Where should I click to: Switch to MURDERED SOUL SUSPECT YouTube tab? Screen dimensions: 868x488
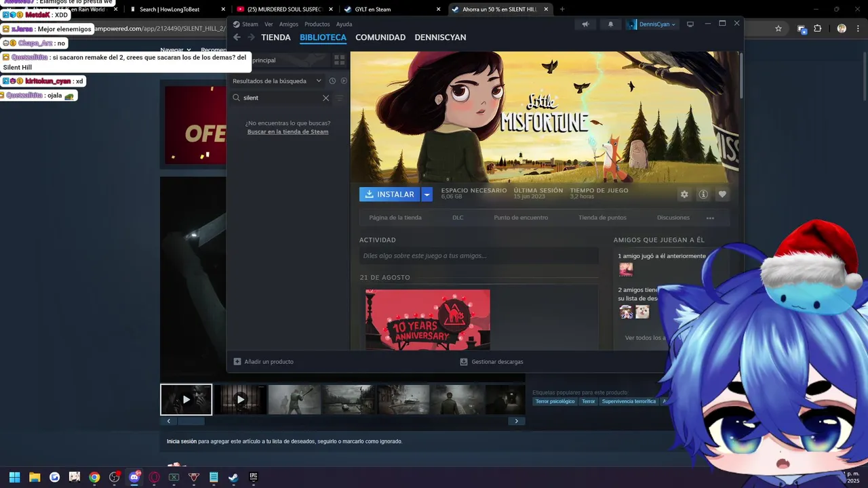coord(284,9)
